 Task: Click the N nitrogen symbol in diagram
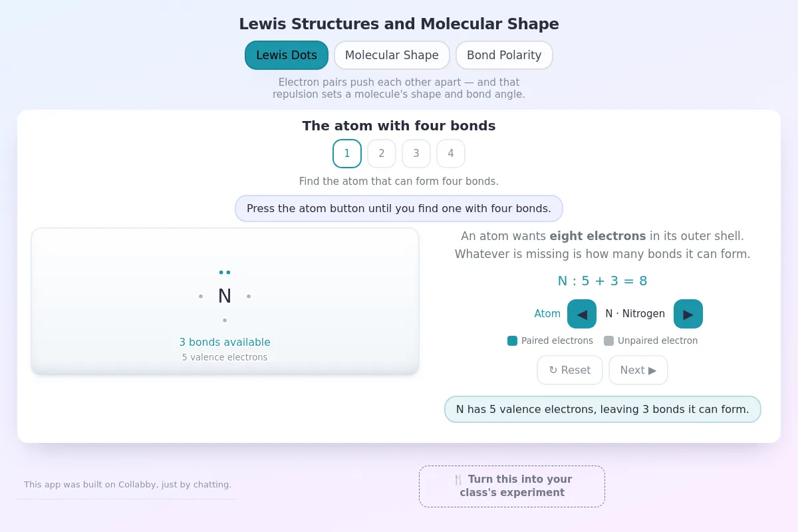pyautogui.click(x=225, y=296)
